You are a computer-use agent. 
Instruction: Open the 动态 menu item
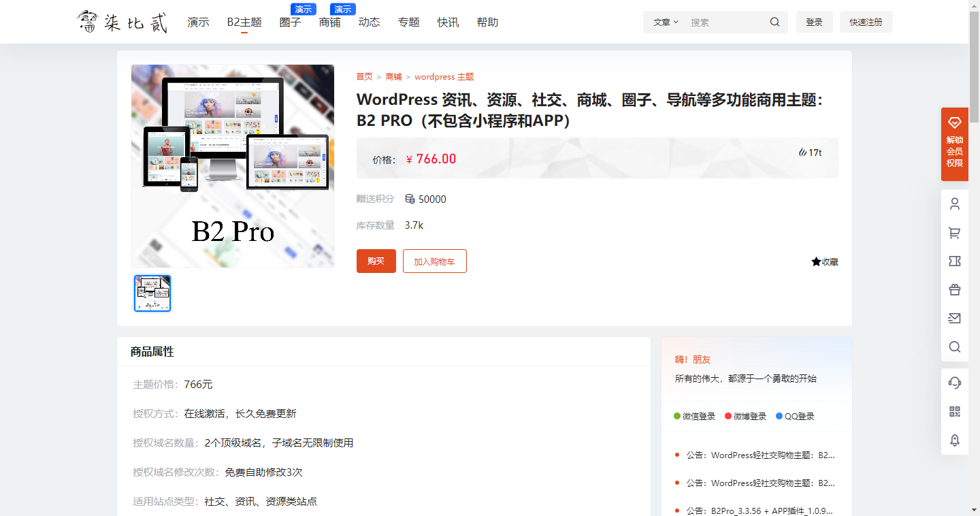369,22
